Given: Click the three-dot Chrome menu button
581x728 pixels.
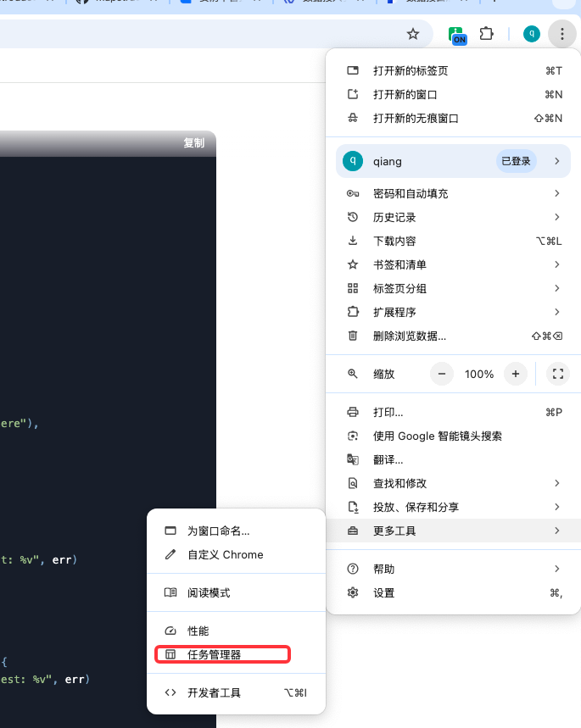Looking at the screenshot, I should (x=562, y=34).
